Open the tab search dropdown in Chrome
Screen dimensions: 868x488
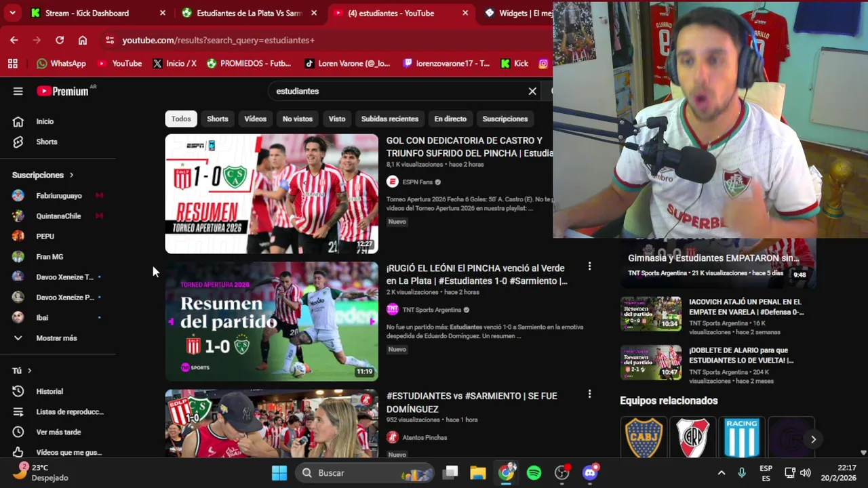(x=13, y=13)
